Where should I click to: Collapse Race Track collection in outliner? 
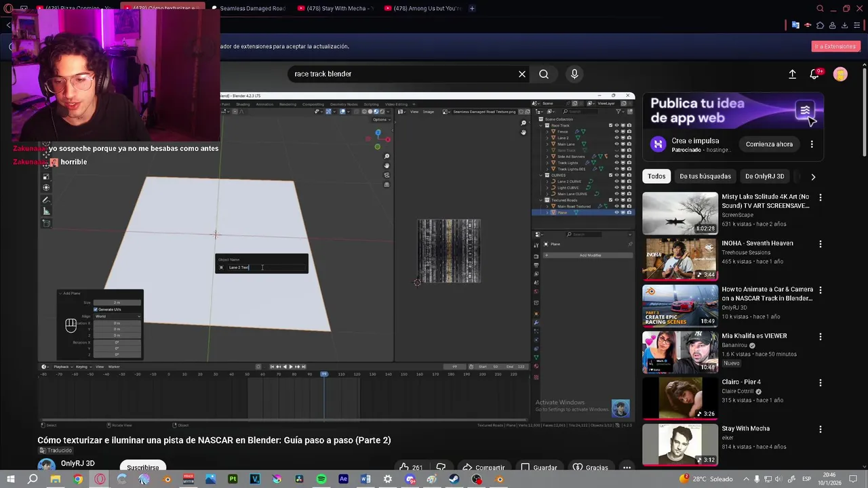pos(540,125)
